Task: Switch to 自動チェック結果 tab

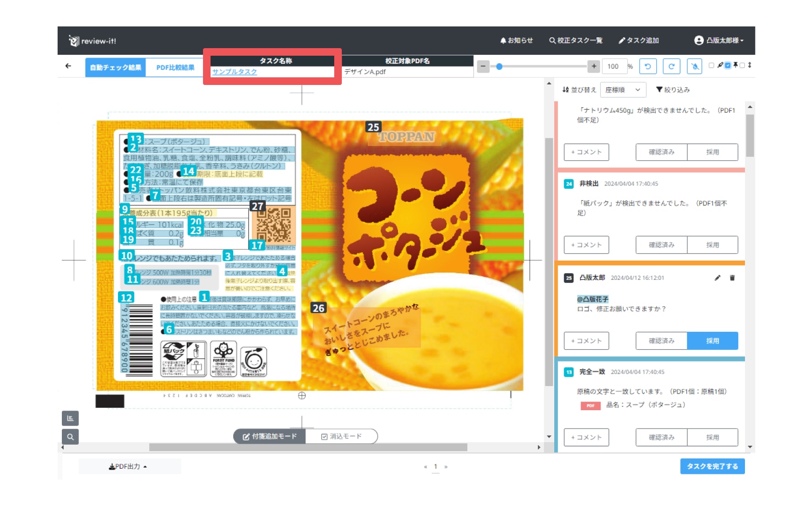Action: 116,67
